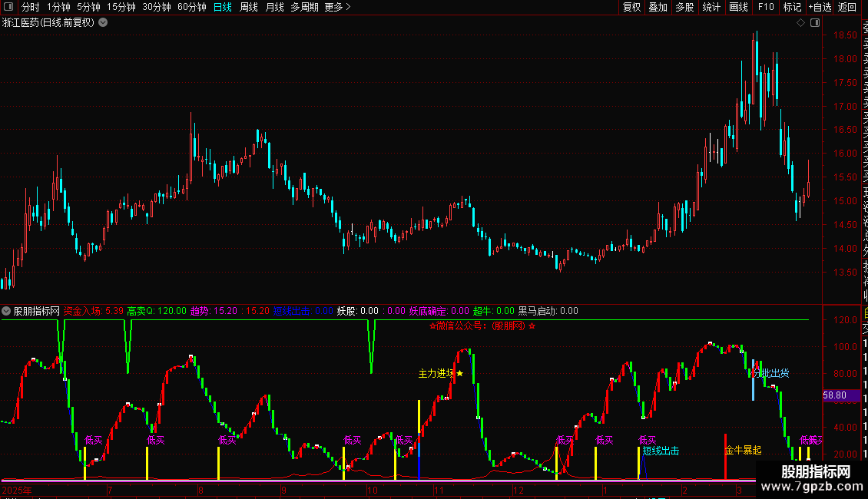Open the 股朋指标网 indicator dropdown arrow
Screen dimensions: 868x499
pos(6,311)
